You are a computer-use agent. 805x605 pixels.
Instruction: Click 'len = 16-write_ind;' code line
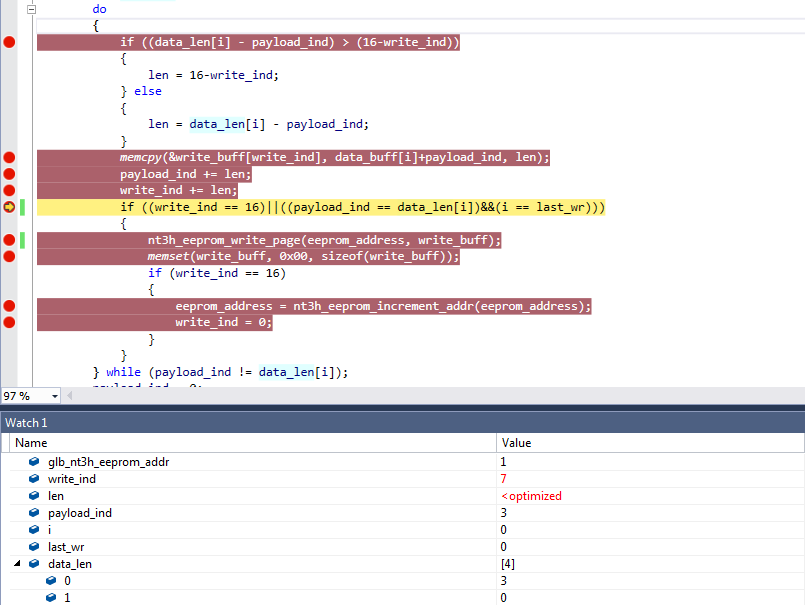(x=214, y=75)
